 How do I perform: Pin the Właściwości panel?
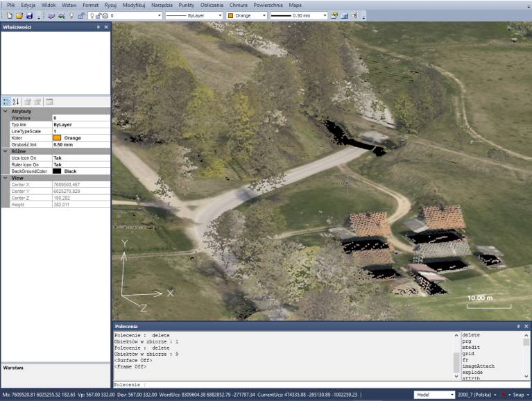point(98,27)
